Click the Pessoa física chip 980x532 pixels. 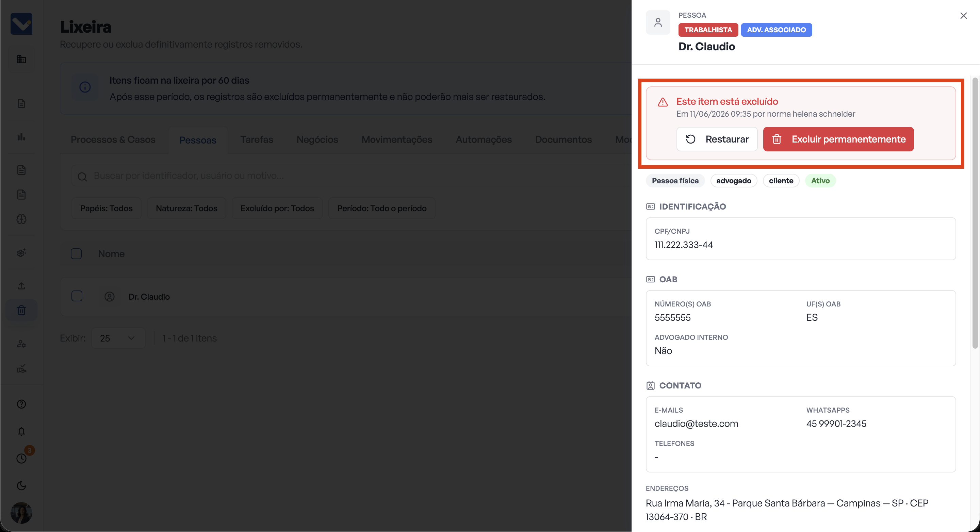[x=675, y=181]
